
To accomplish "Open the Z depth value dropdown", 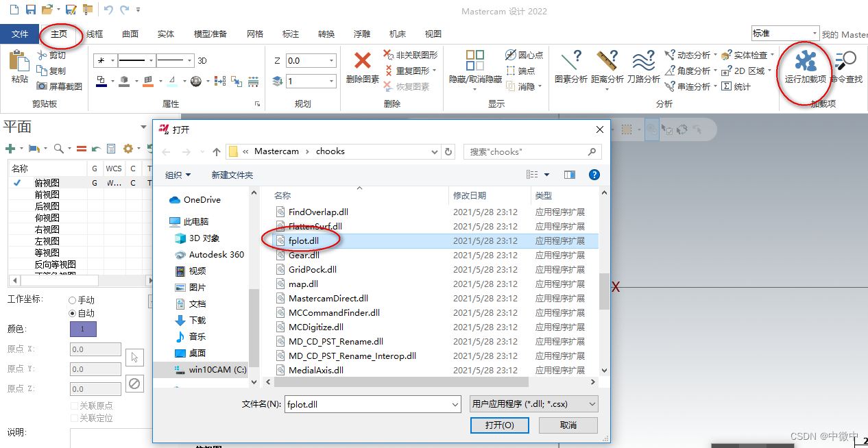I will coord(332,61).
